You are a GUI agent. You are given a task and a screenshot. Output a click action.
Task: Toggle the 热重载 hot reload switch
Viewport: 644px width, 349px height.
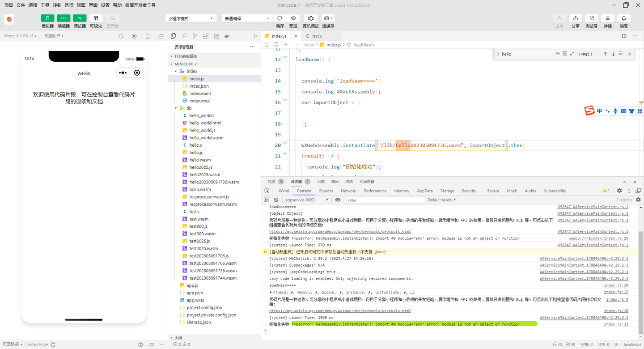tap(52, 36)
